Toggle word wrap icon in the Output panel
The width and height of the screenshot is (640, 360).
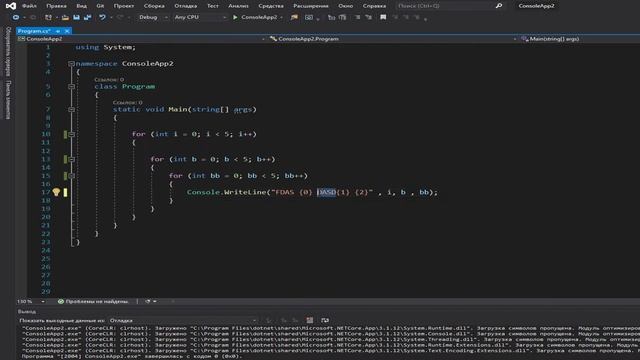(x=325, y=320)
